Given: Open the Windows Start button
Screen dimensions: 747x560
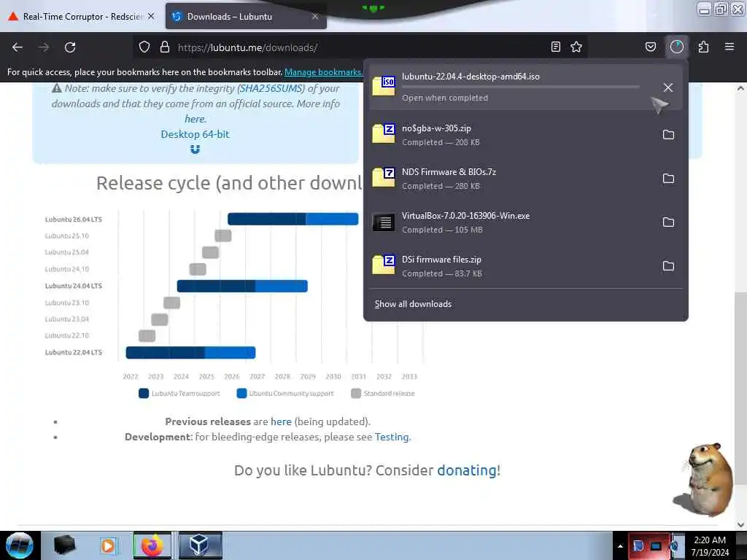Looking at the screenshot, I should tap(20, 545).
